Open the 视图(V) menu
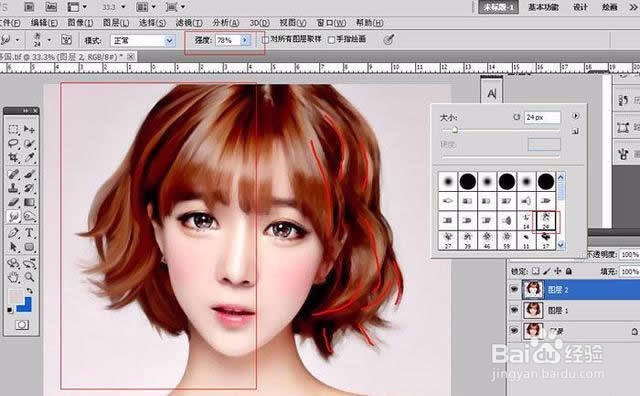 point(293,23)
